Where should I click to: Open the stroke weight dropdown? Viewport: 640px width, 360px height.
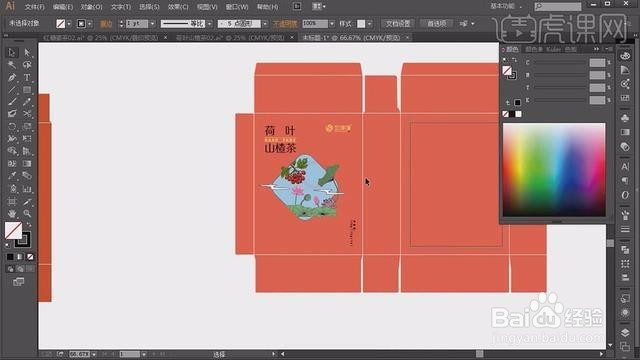pos(152,24)
